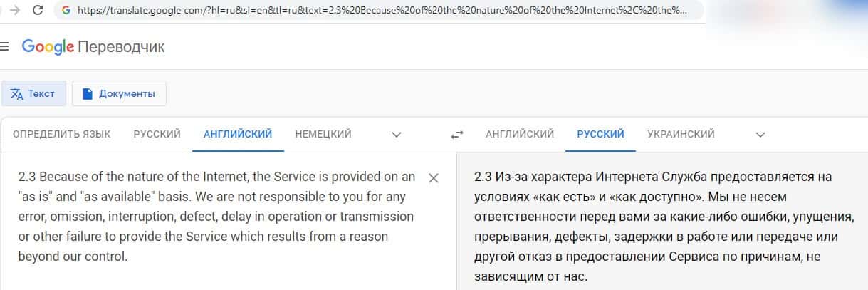
Task: Select АНГЛИЙСКИЙ source language tab
Action: [238, 134]
